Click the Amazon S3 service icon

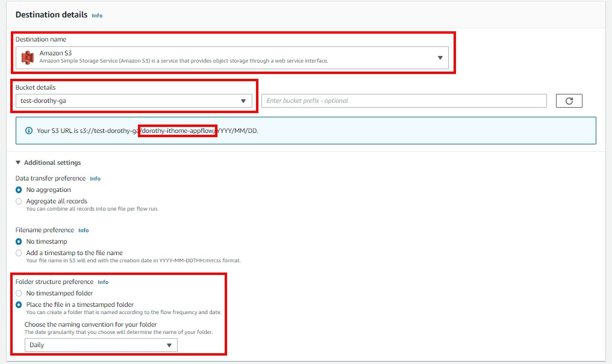tap(27, 58)
